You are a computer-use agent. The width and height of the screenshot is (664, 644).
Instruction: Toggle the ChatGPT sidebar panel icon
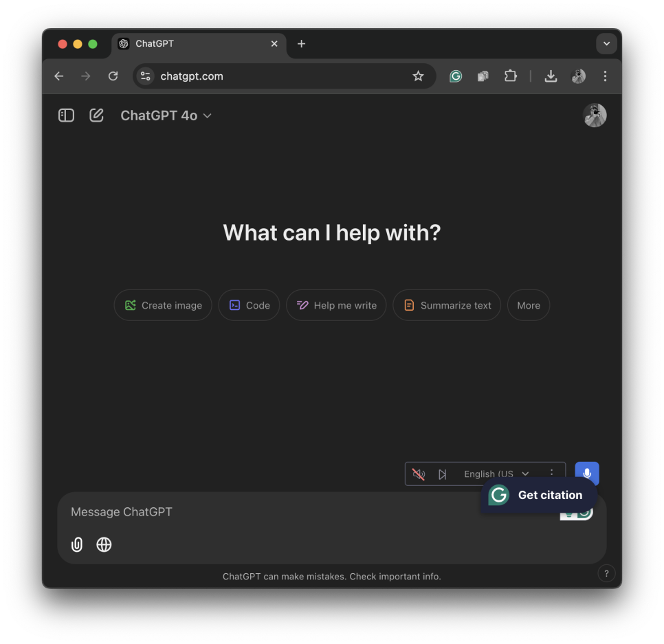coord(66,115)
